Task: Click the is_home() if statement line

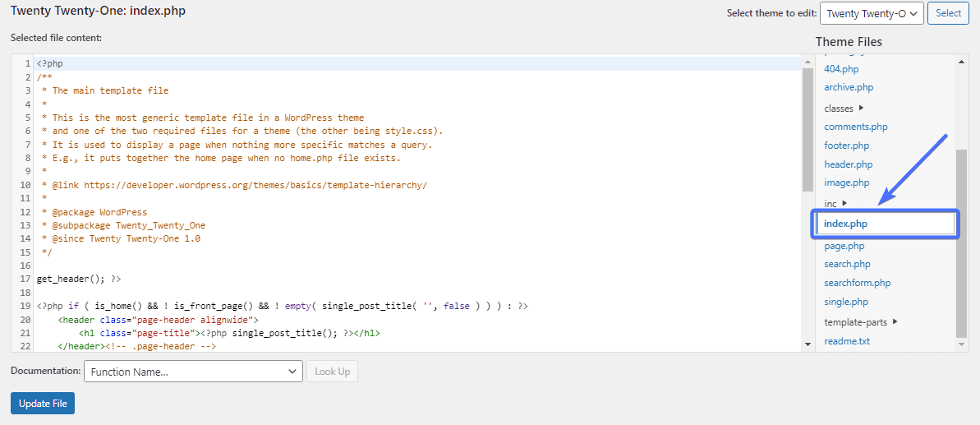Action: click(x=283, y=307)
